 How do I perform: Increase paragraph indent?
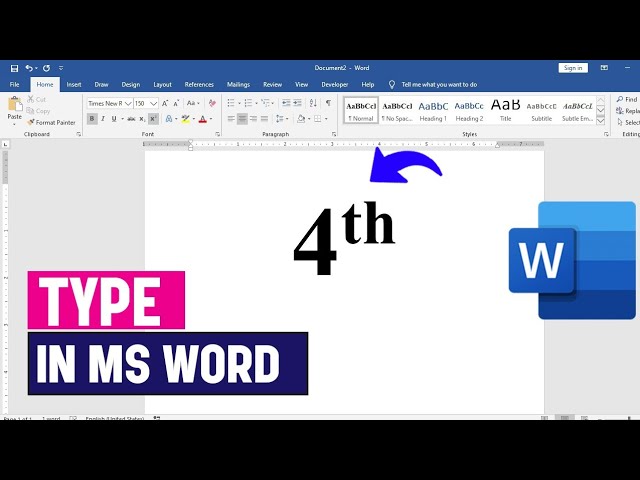[x=298, y=103]
